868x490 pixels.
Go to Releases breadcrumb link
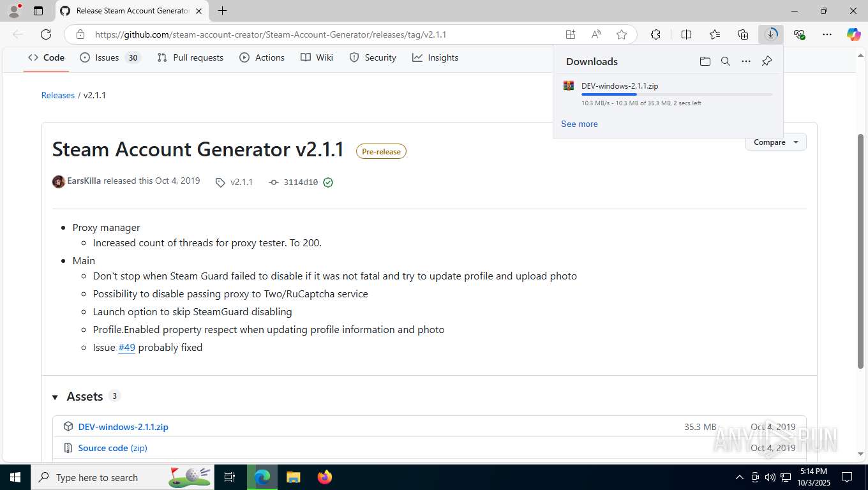pos(58,95)
